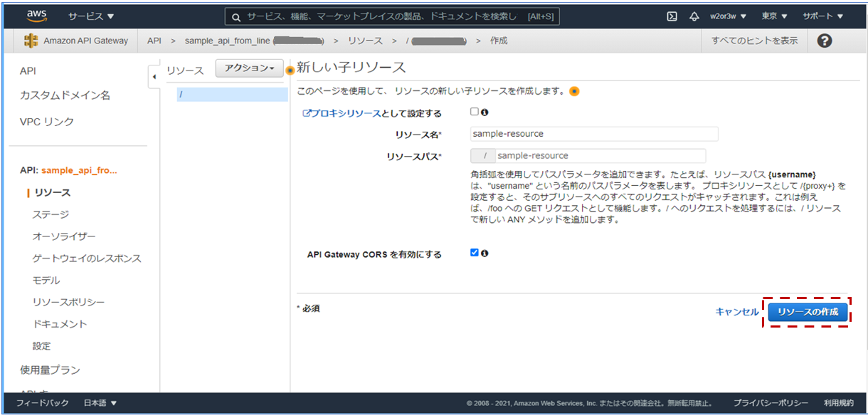868x418 pixels.
Task: Check notifications via the bell icon
Action: (694, 16)
